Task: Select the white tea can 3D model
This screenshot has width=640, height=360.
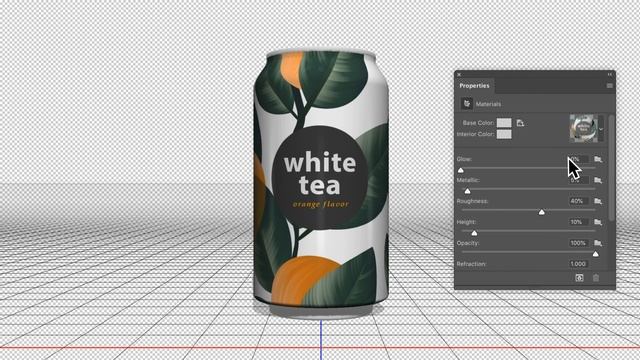Action: tap(321, 184)
